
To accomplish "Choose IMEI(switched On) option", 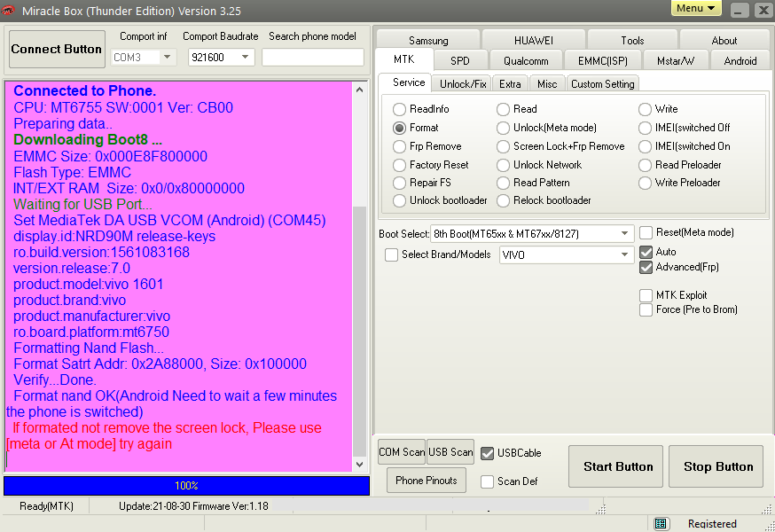I will tap(645, 147).
